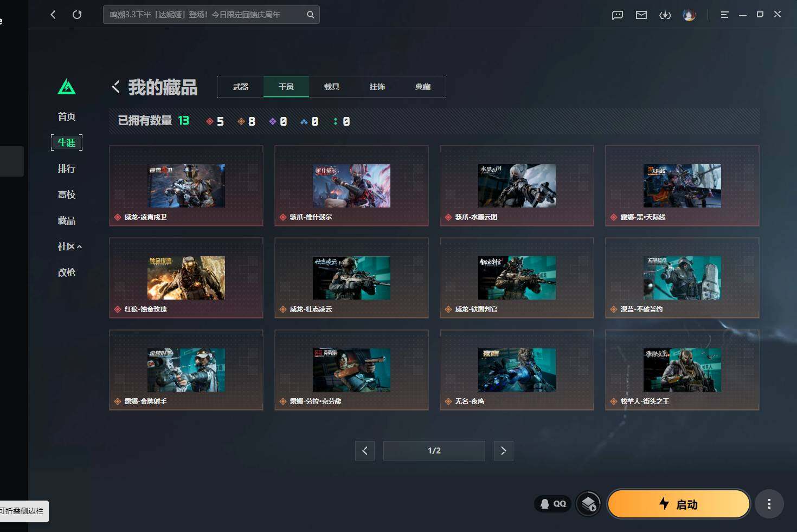This screenshot has width=797, height=532.
Task: Open 藏品 in the sidebar
Action: pos(67,220)
